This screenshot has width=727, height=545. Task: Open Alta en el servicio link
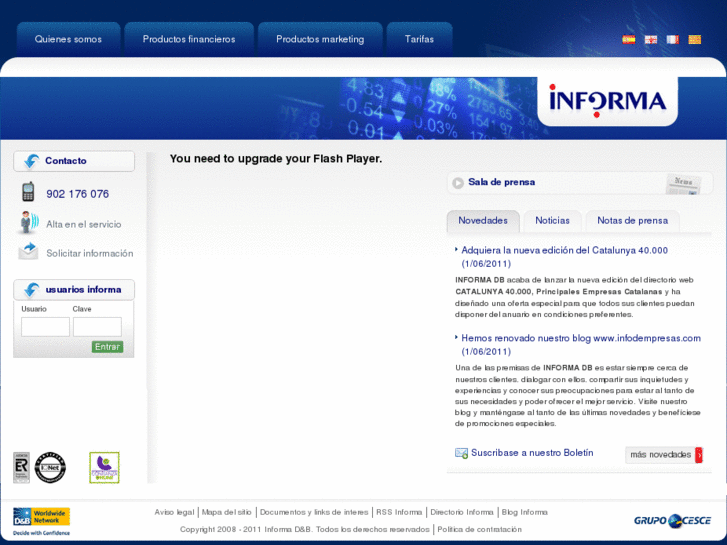(83, 224)
